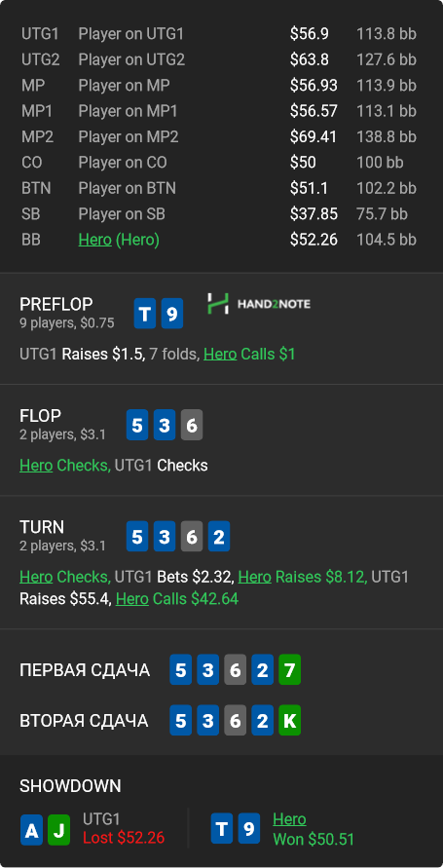
Task: Click UTG1's green J card at showdown
Action: pyautogui.click(x=58, y=830)
